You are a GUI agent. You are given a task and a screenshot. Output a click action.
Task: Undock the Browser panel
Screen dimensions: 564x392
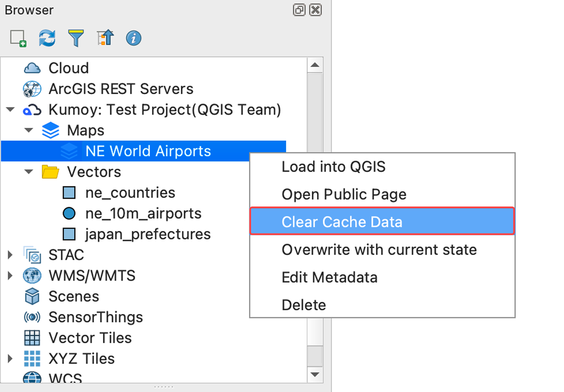click(x=299, y=10)
